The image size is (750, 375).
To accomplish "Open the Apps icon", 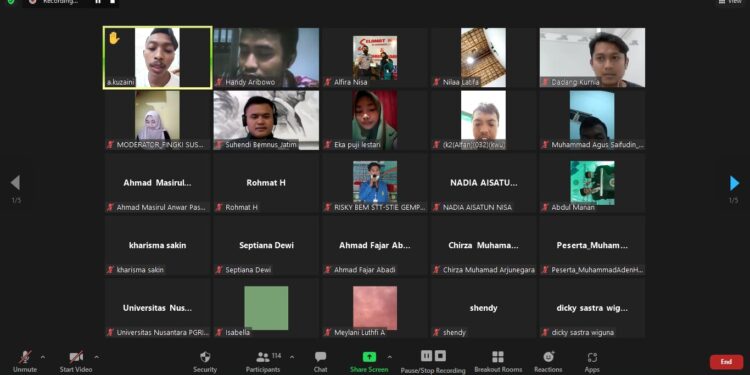I will point(592,357).
